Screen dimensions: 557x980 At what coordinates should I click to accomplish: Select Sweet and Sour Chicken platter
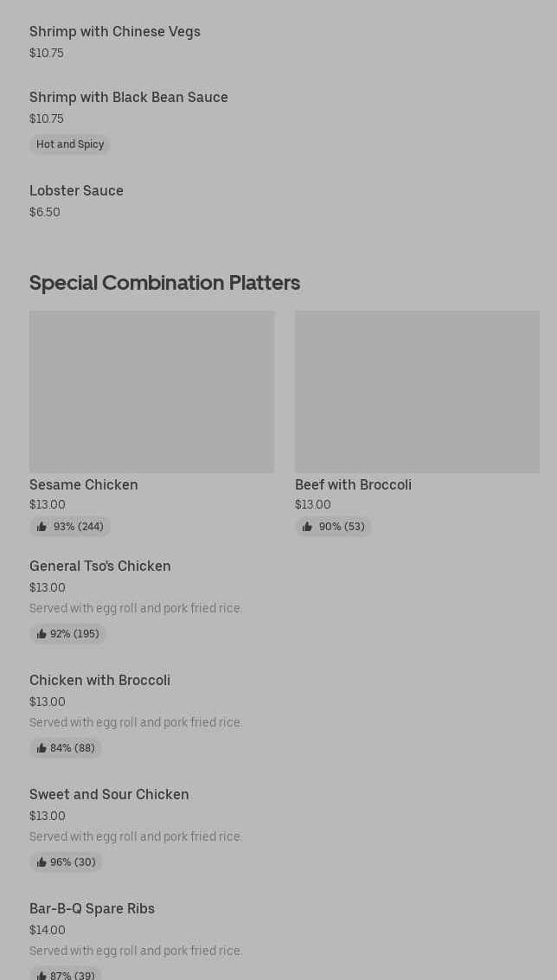pos(109,795)
